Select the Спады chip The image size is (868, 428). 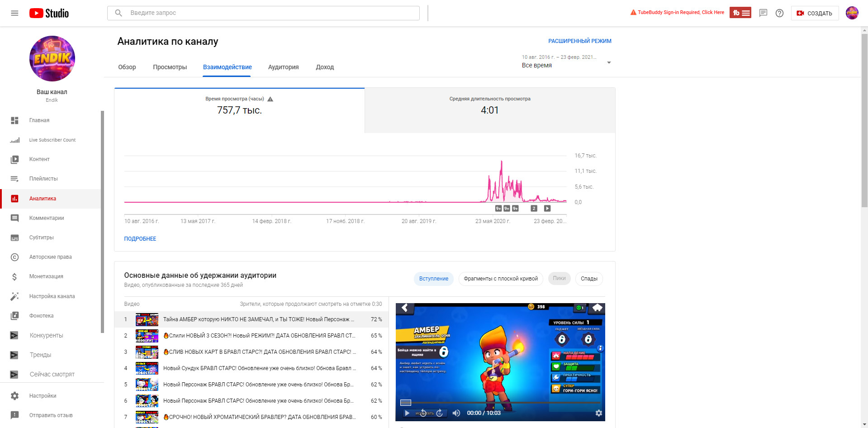(x=589, y=279)
